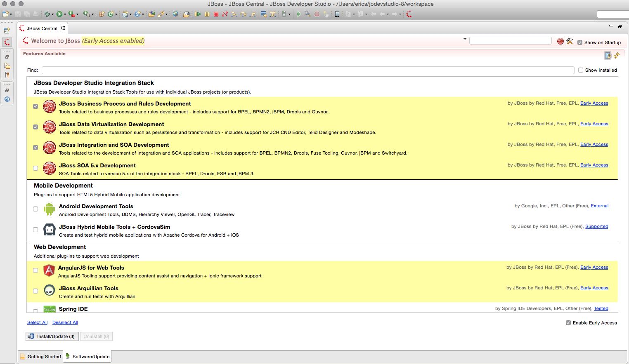This screenshot has width=629, height=364.
Task: Click the Android robot icon
Action: (50, 209)
